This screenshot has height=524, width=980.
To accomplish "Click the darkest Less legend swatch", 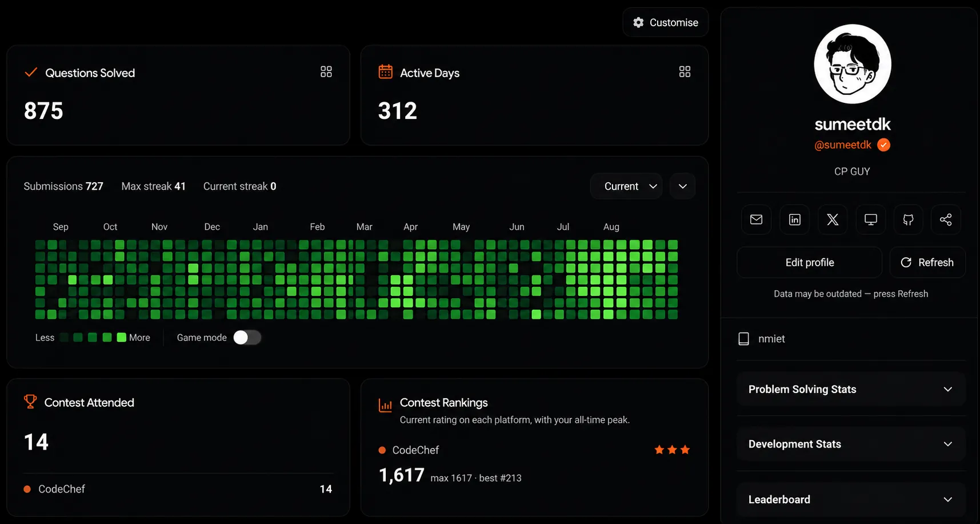I will [x=64, y=338].
